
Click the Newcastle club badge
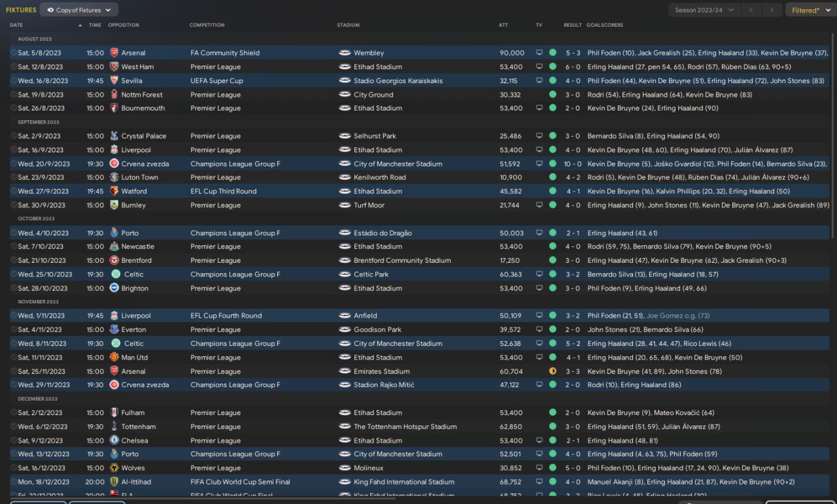coord(114,246)
